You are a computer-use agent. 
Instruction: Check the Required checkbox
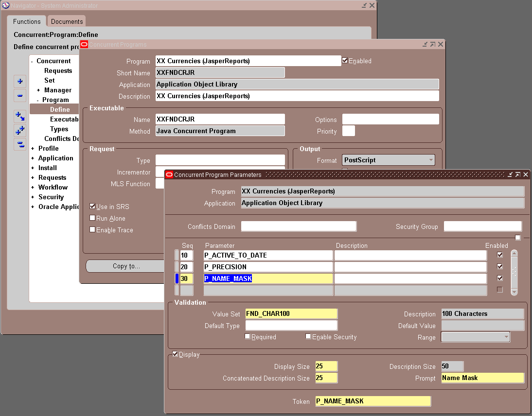tap(248, 336)
